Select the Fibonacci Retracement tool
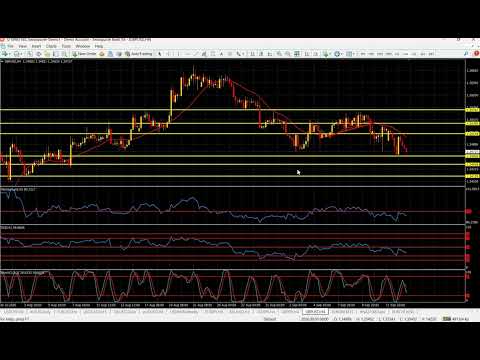Screen dimensions: 480x360 click(213, 54)
